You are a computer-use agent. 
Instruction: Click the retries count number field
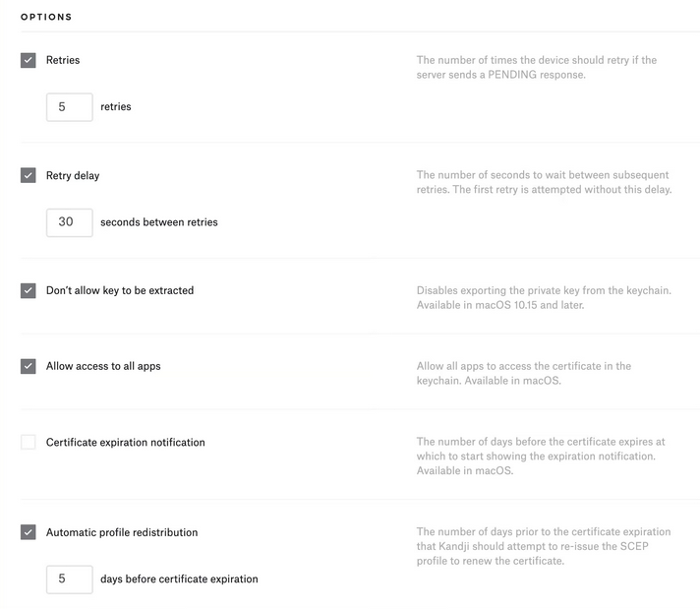pos(69,107)
